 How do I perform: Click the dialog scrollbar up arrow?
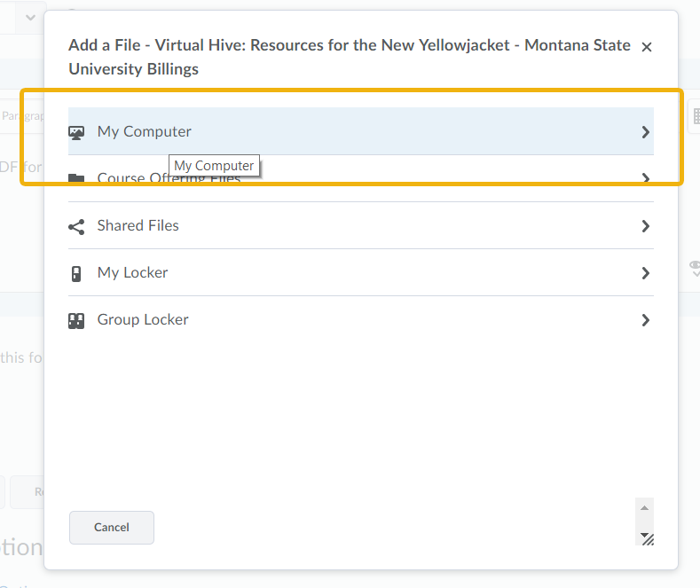coord(645,508)
